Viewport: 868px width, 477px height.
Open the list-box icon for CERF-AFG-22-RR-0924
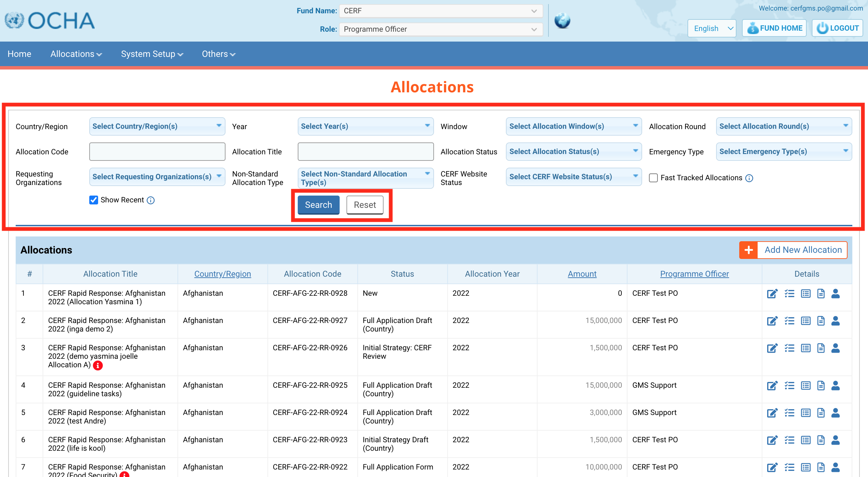click(806, 413)
